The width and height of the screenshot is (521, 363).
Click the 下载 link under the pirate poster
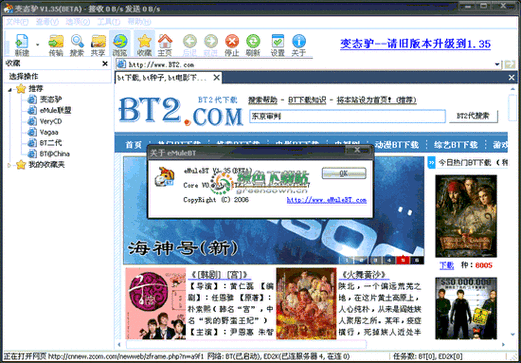click(x=447, y=265)
